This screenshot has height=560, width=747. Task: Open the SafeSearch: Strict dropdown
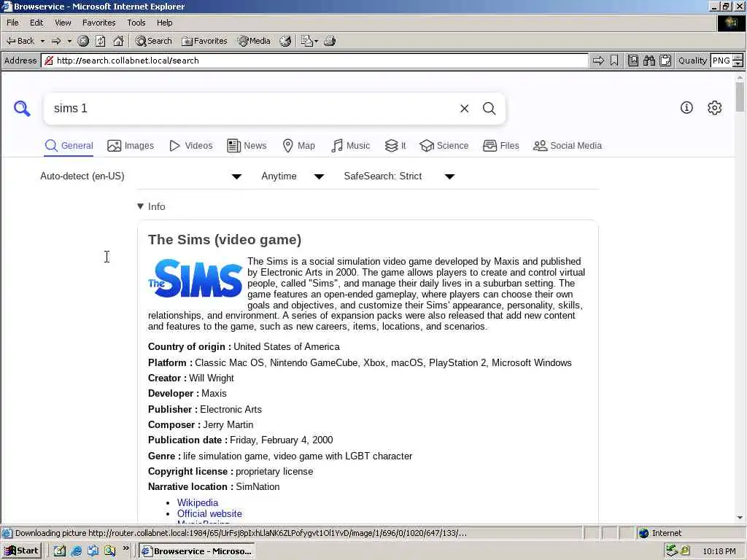click(x=399, y=176)
